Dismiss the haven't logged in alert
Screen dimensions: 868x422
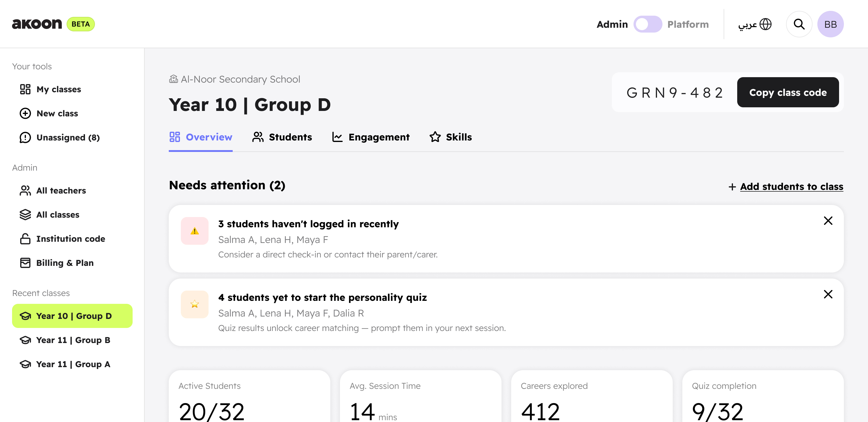(x=828, y=221)
